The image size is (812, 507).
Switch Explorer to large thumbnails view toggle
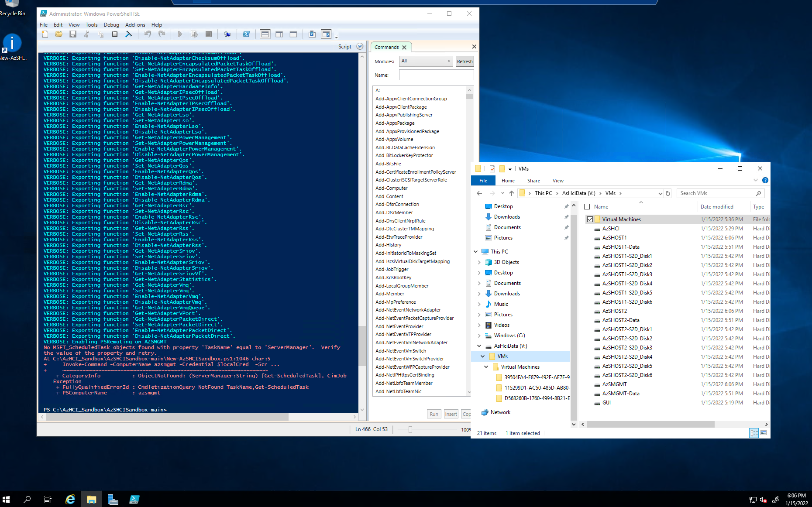[x=764, y=432]
